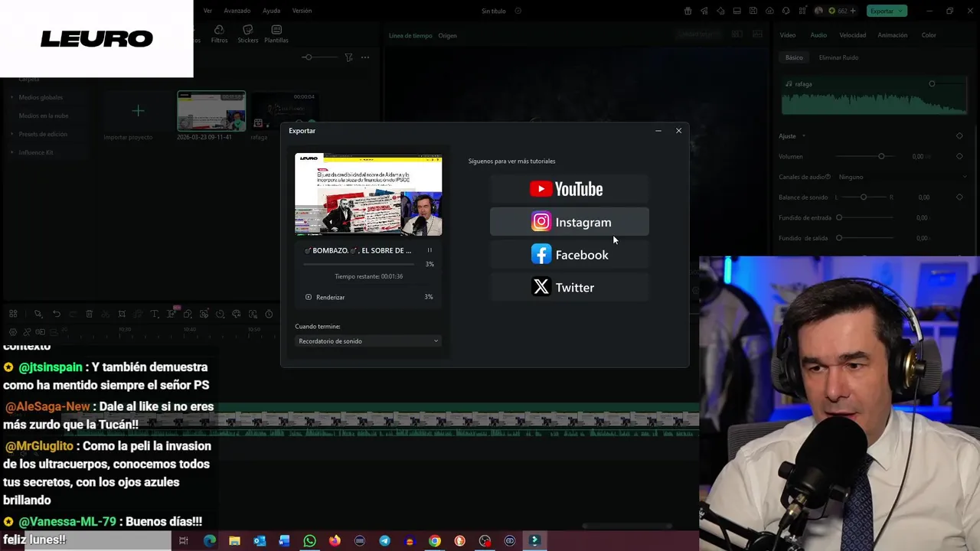This screenshot has height=551, width=980.
Task: Select Medios en la nube
Action: click(44, 116)
